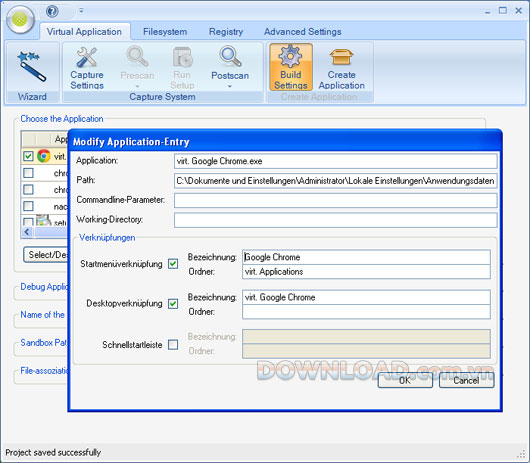Click the resize grip in status bar

(x=521, y=454)
